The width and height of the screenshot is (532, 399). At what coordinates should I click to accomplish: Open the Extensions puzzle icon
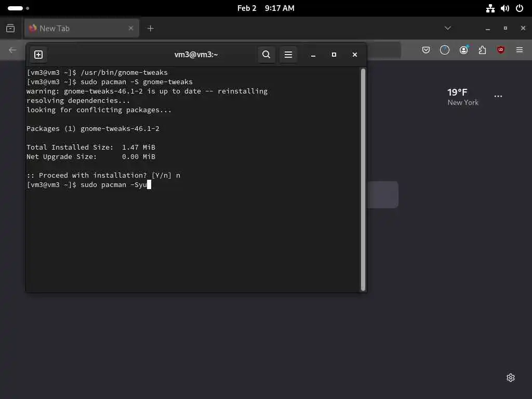pyautogui.click(x=482, y=50)
